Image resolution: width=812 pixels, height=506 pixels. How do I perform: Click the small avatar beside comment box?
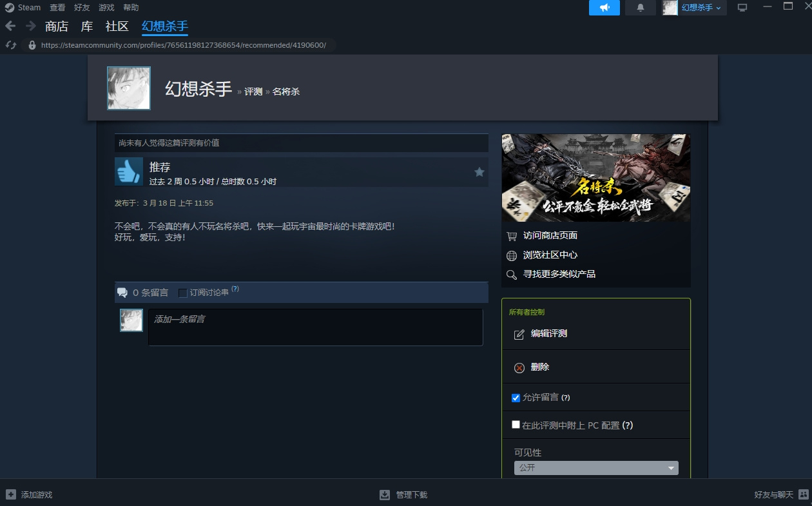[x=131, y=320]
